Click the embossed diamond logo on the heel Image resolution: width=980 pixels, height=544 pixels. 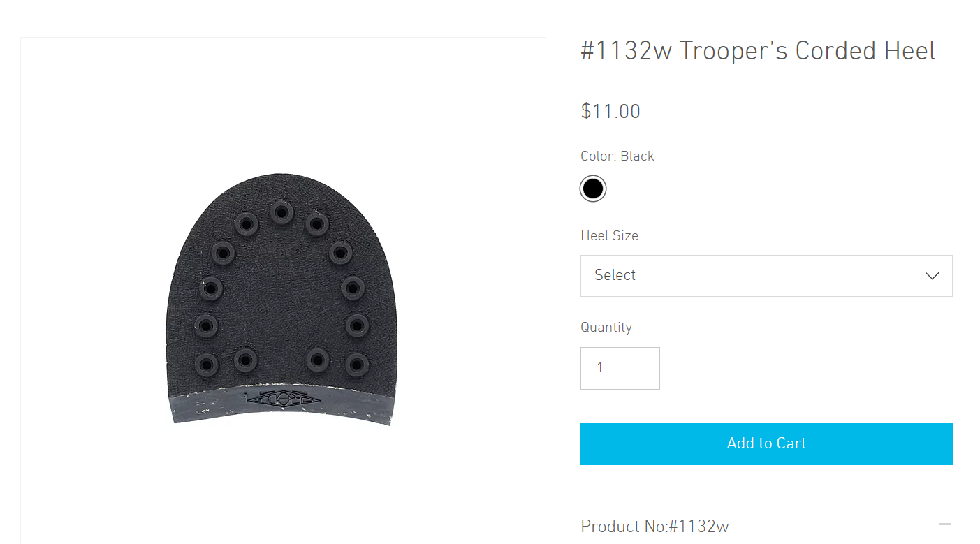click(283, 399)
